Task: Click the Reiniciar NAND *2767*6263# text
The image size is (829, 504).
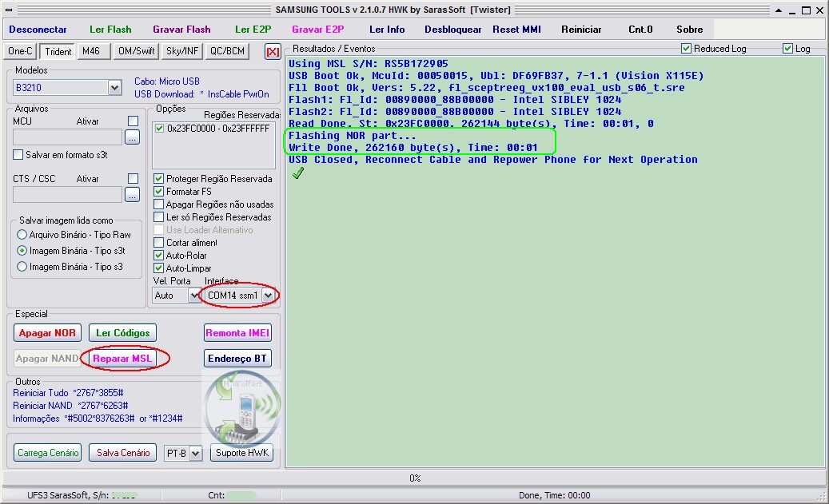Action: coord(70,406)
